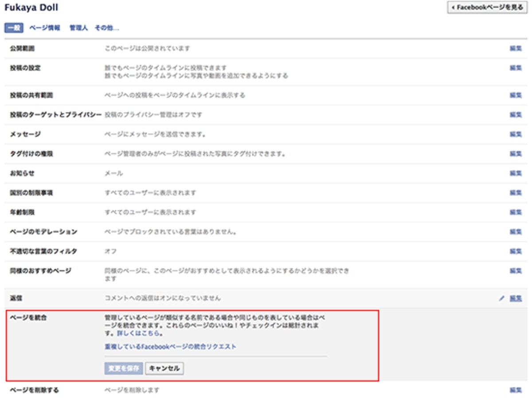Click the text ページへの投稿をページのタイムラインに表示する
The height and width of the screenshot is (398, 532).
[175, 95]
